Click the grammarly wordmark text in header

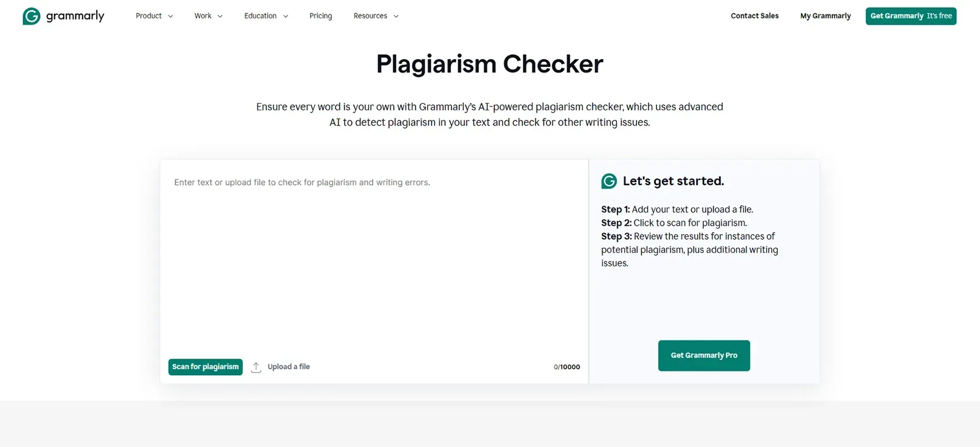point(75,16)
